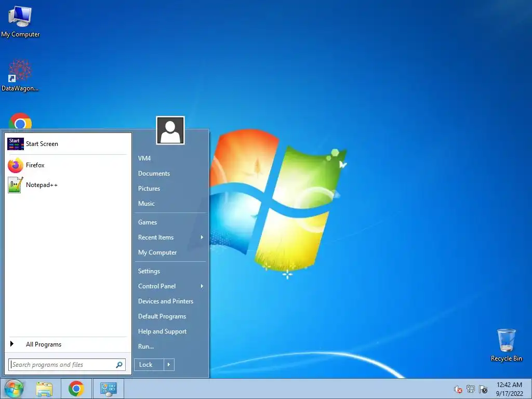Expand the Control Panel submenu arrow
This screenshot has width=532, height=399.
[x=202, y=286]
